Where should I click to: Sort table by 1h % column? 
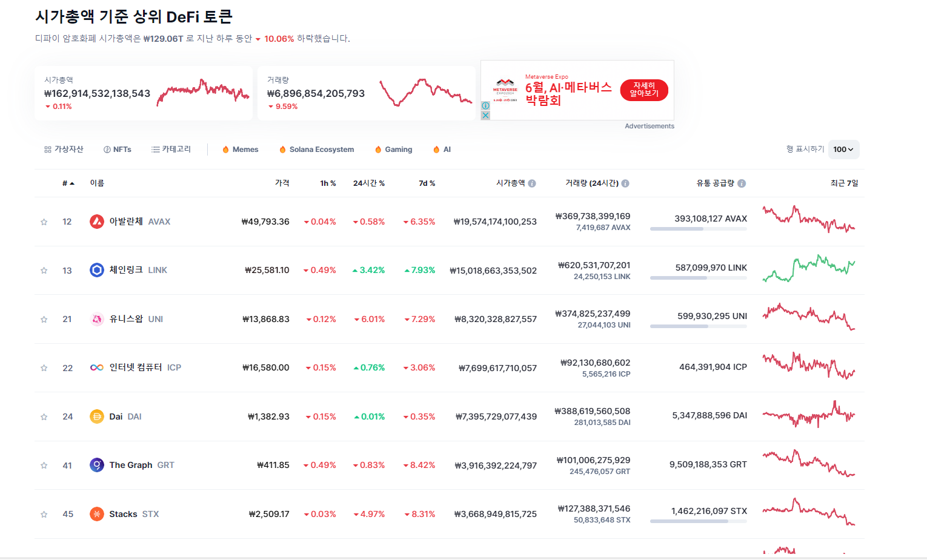[328, 183]
